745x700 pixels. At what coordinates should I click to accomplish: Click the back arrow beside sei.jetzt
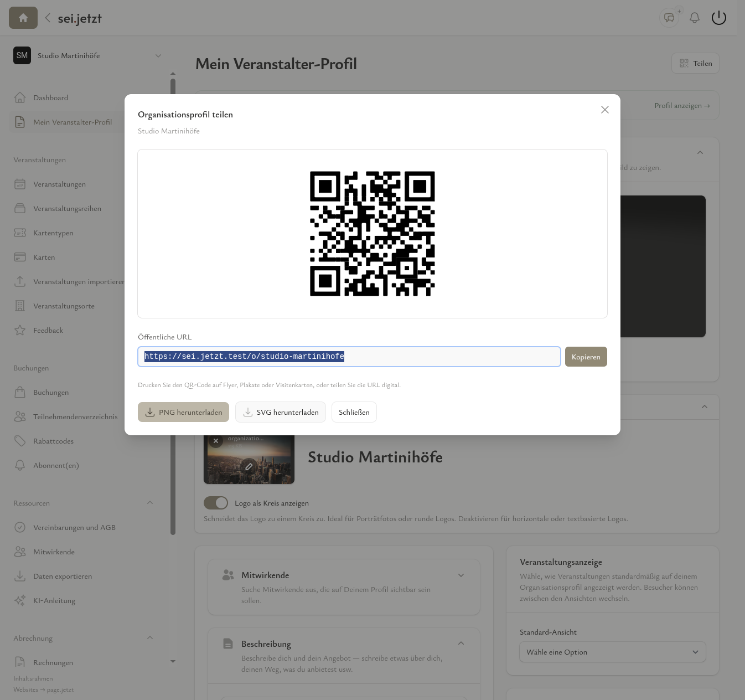pos(48,18)
